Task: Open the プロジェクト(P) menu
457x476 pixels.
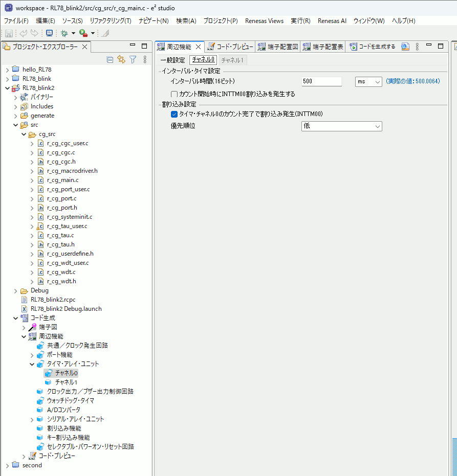Action: (221, 20)
